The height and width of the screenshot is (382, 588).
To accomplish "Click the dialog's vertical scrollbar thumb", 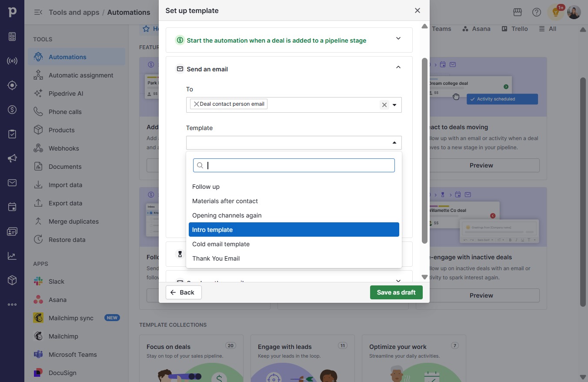I will (x=425, y=151).
